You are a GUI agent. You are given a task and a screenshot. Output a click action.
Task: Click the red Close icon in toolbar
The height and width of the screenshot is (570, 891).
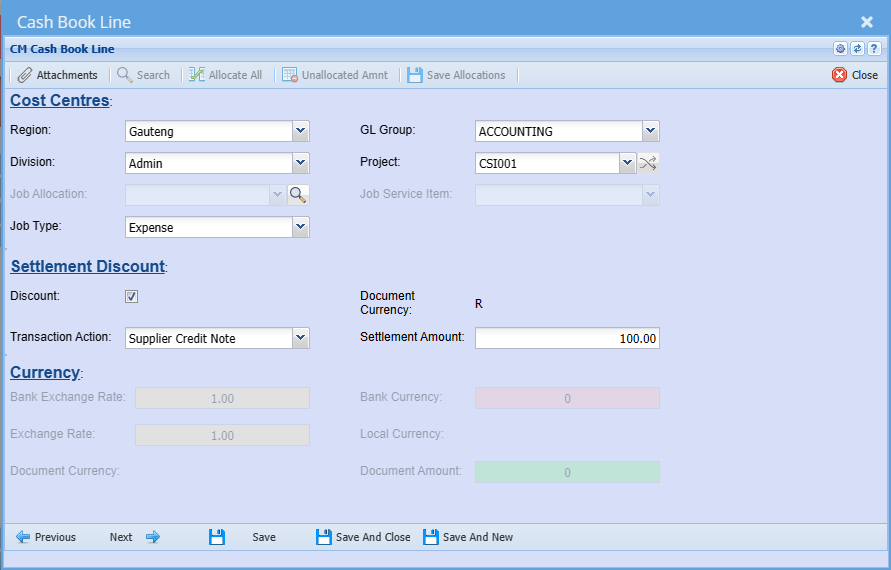pyautogui.click(x=839, y=75)
